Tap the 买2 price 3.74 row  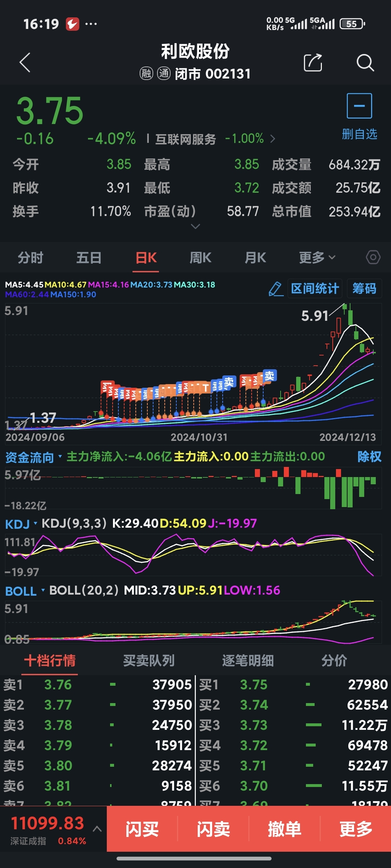(294, 705)
